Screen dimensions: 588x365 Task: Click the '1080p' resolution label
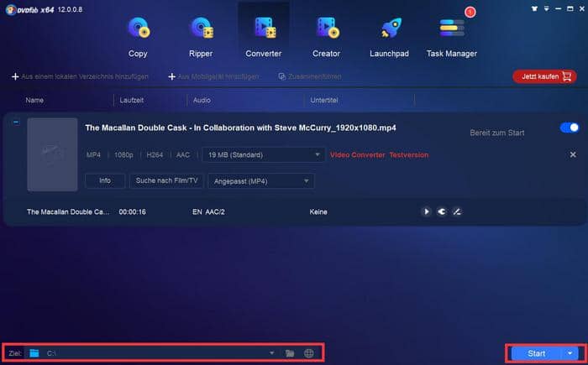pos(123,154)
